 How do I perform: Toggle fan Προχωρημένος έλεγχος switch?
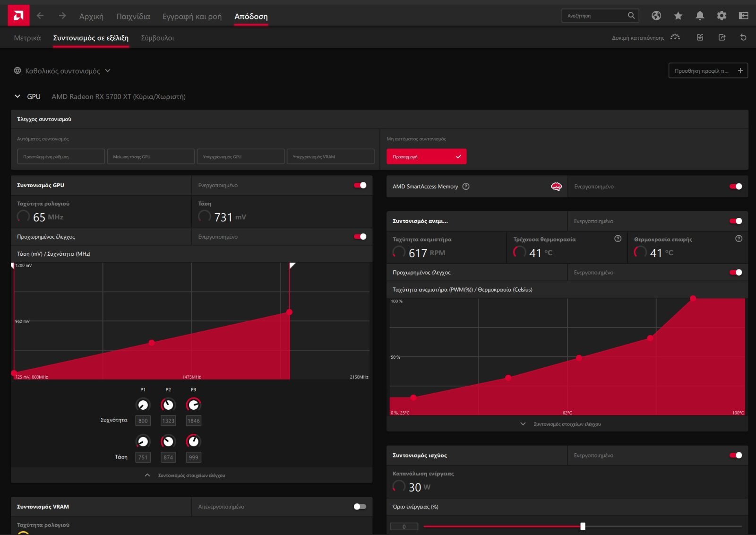click(x=736, y=272)
